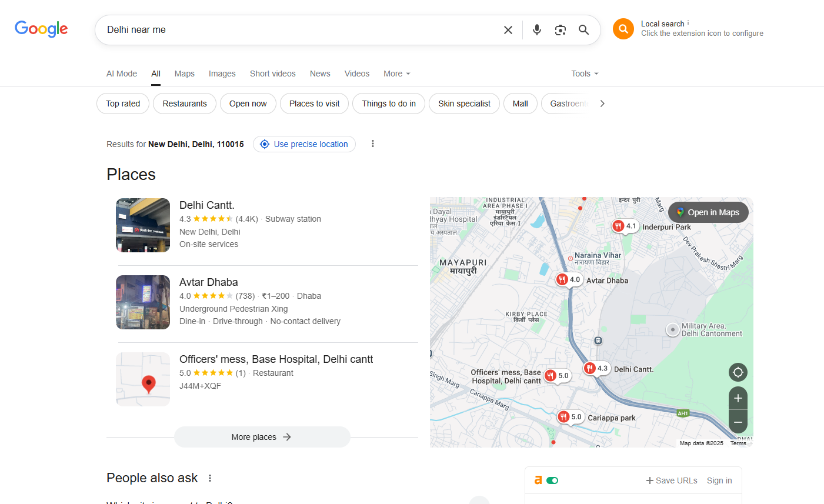
Task: Open Delhi Cantt. station photo thumbnail
Action: [143, 225]
